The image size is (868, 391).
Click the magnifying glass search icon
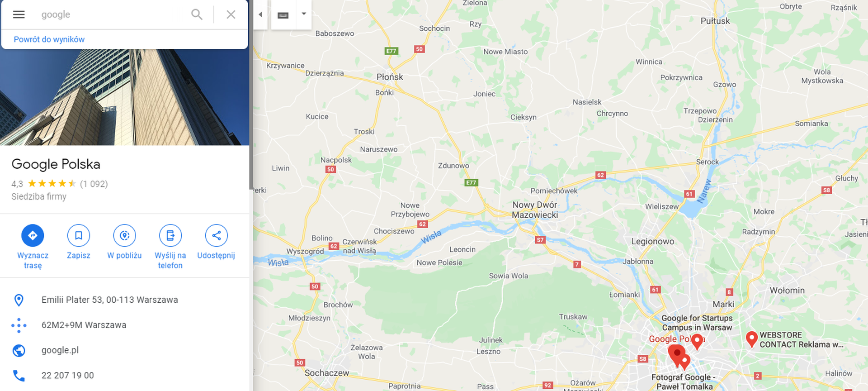point(197,14)
